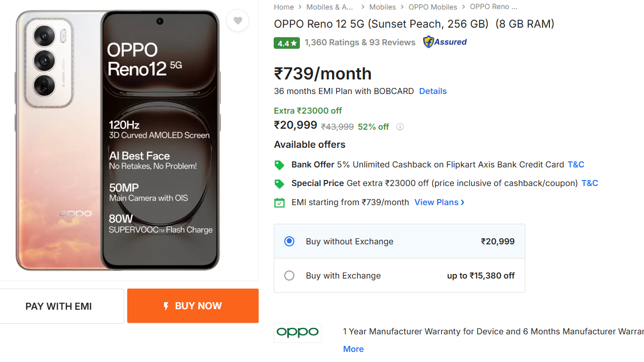The height and width of the screenshot is (362, 644).
Task: Click the price info circle icon
Action: [400, 127]
